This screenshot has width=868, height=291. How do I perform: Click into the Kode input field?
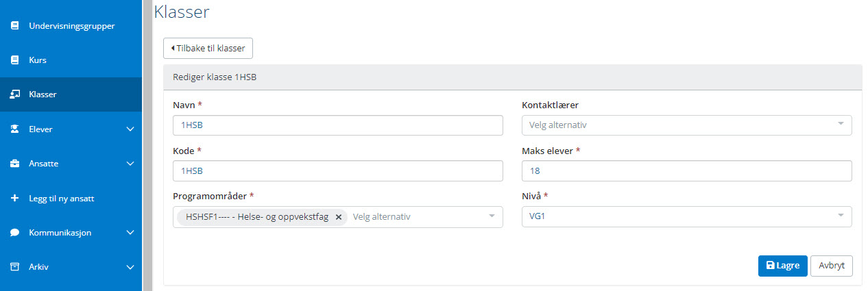(x=338, y=170)
